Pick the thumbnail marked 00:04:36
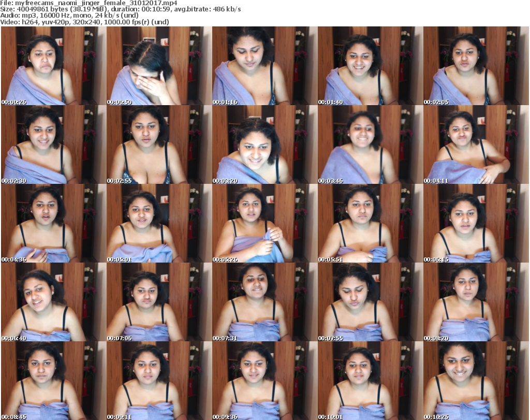 click(x=53, y=223)
